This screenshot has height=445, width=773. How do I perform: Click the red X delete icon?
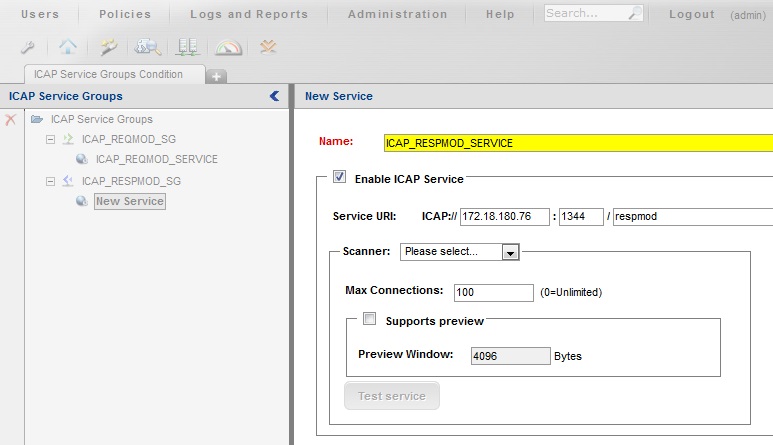tap(11, 119)
